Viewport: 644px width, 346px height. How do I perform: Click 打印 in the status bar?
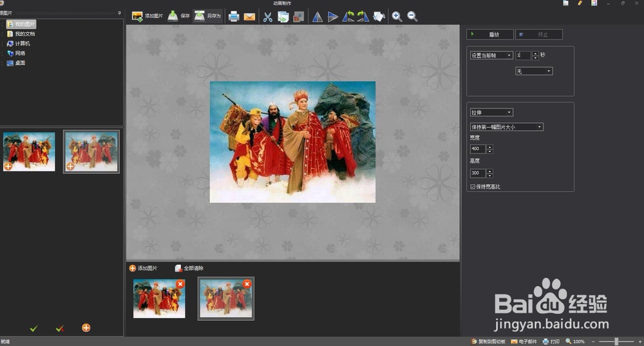[x=551, y=341]
